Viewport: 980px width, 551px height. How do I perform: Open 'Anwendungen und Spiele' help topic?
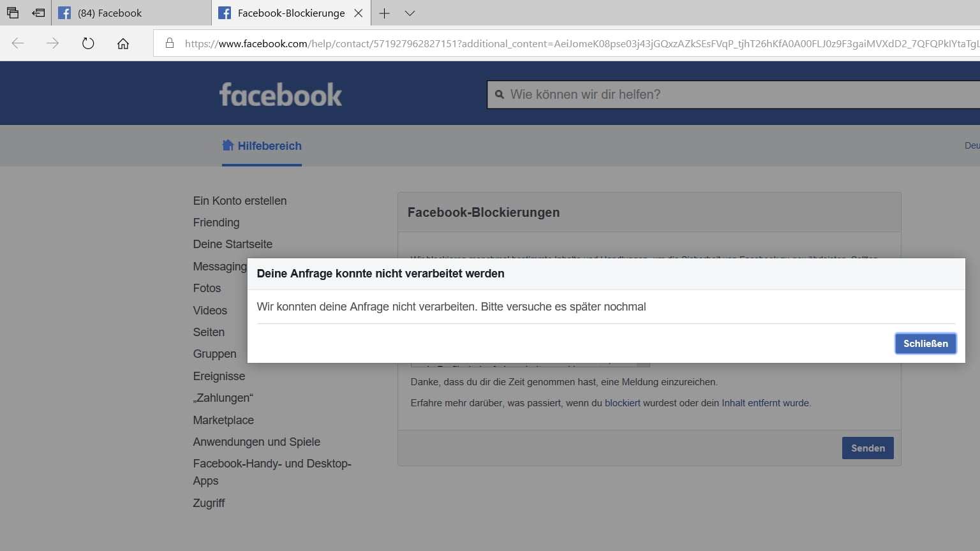256,442
